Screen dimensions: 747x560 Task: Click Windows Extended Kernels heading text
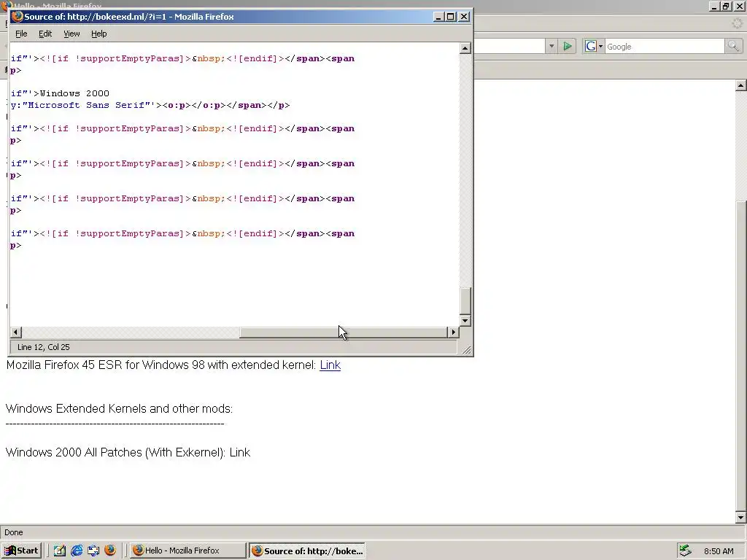[x=119, y=408]
